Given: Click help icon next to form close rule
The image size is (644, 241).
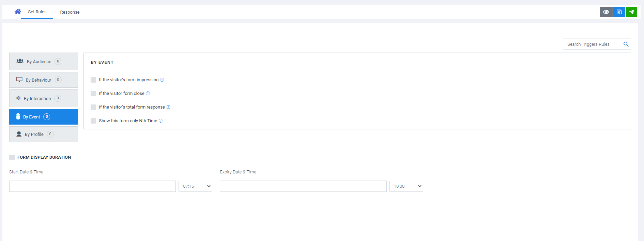Looking at the screenshot, I should (148, 94).
